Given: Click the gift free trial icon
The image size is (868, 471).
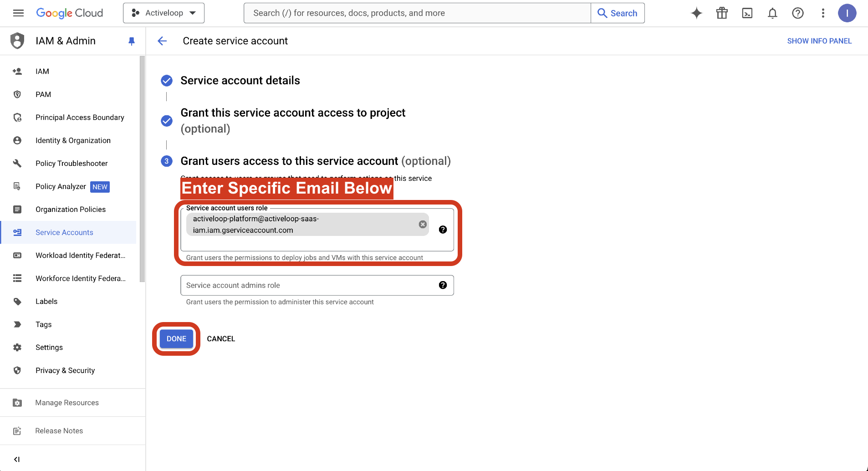Looking at the screenshot, I should click(722, 13).
